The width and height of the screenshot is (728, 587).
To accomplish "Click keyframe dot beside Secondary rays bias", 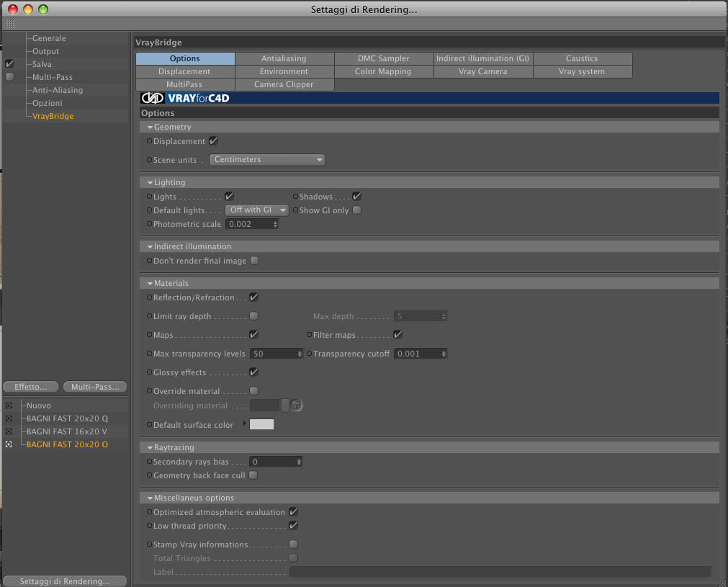I will point(149,461).
